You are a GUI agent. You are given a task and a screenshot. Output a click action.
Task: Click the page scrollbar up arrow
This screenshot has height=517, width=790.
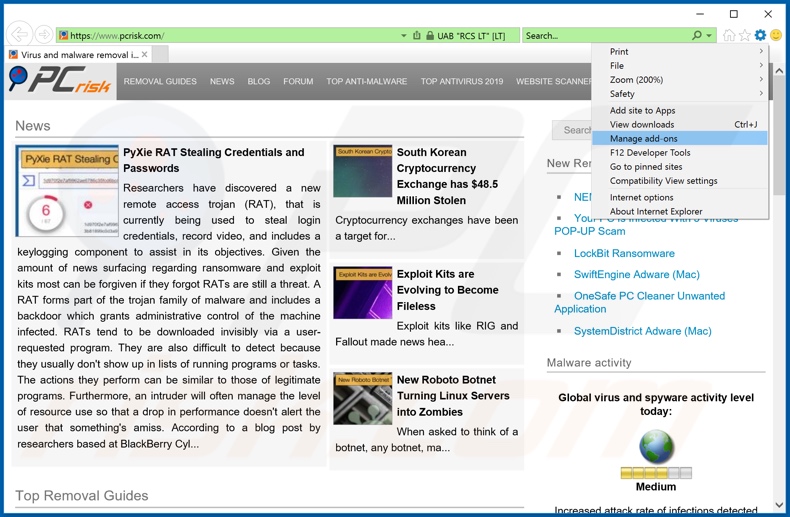click(x=779, y=71)
